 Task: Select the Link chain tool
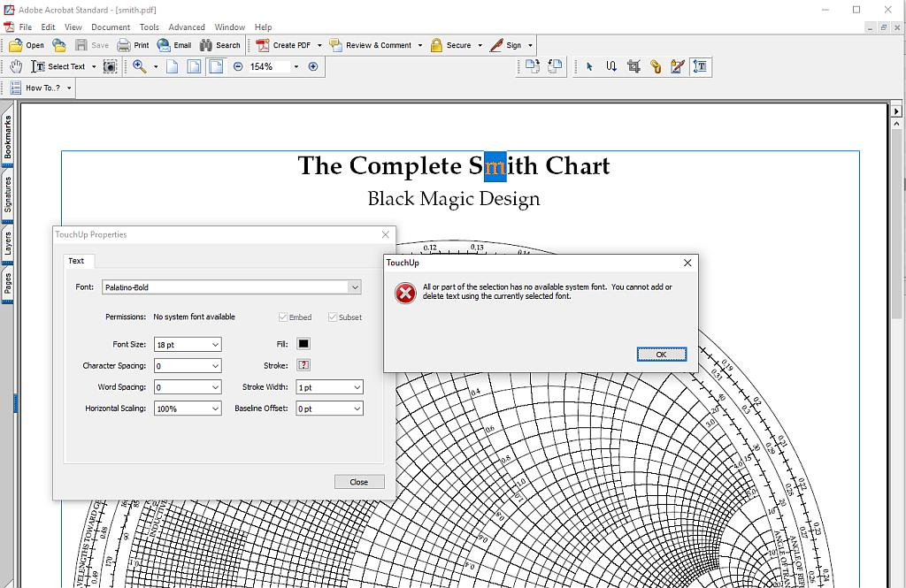coord(656,66)
